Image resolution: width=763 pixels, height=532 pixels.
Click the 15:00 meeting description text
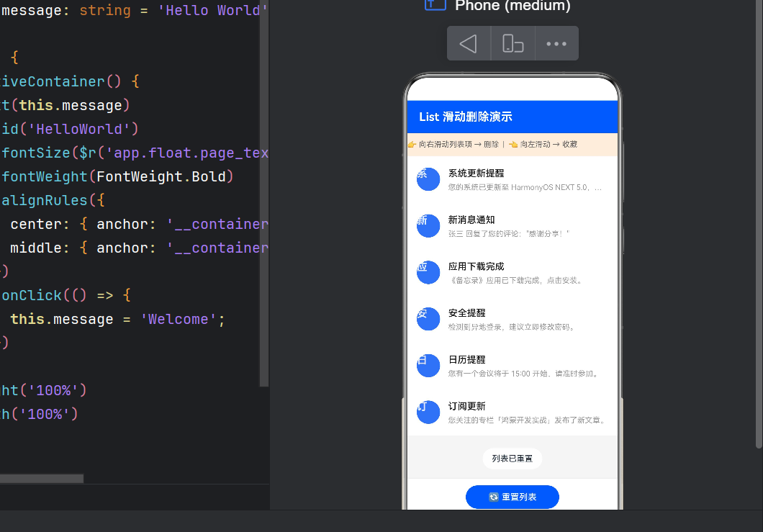523,374
